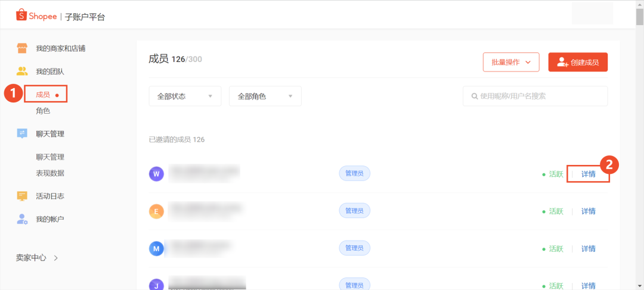Click the 已邀请的成员 126 label
Viewport: 644px width, 290px height.
177,140
